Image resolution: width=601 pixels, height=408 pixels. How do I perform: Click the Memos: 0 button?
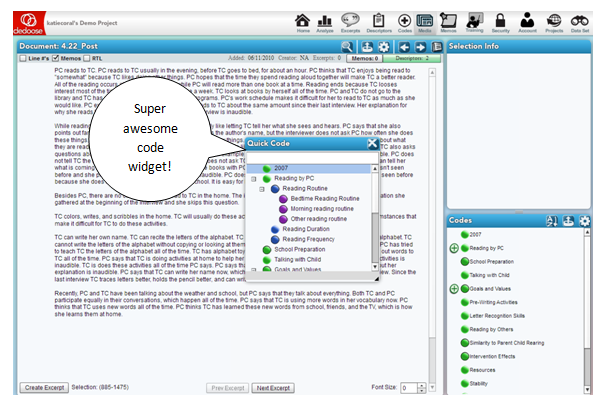pyautogui.click(x=365, y=58)
